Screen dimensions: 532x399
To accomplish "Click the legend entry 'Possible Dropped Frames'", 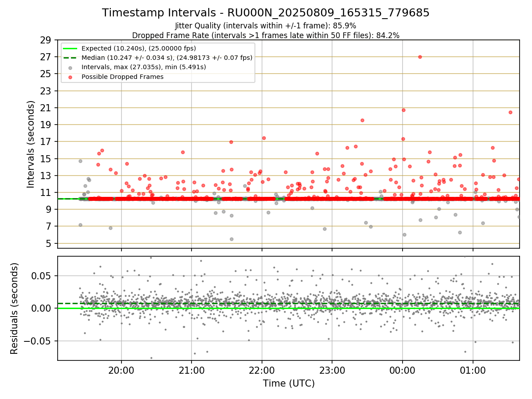I will coord(122,77).
